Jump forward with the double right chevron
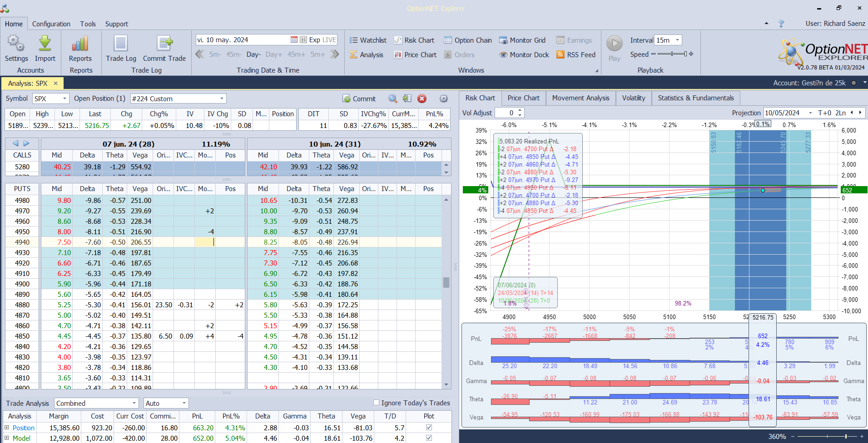The height and width of the screenshot is (443, 868). click(335, 54)
